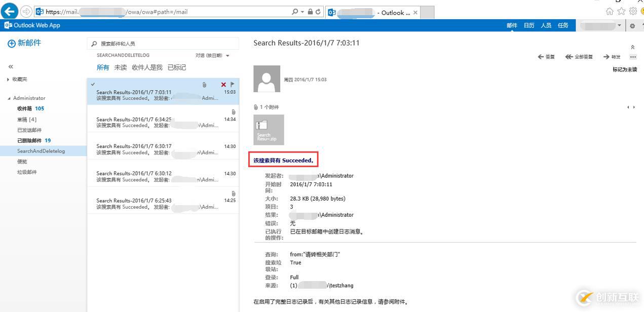Image resolution: width=644 pixels, height=312 pixels.
Task: Open Search Results 6:34:25 message
Action: point(163,119)
